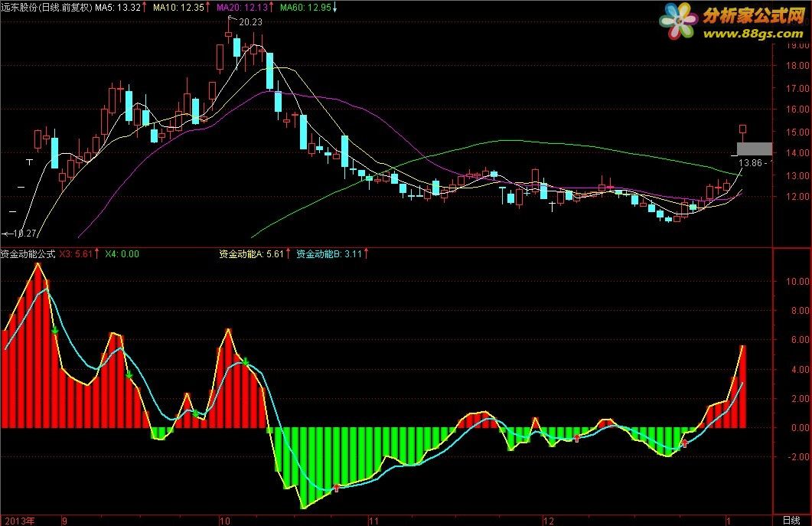Click the gray price marker box near 14.00
Image resolution: width=812 pixels, height=526 pixels.
tap(754, 149)
